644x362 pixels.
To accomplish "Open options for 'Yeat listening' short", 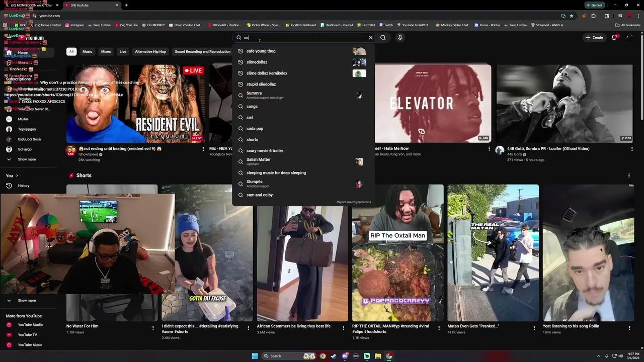I will [629, 328].
